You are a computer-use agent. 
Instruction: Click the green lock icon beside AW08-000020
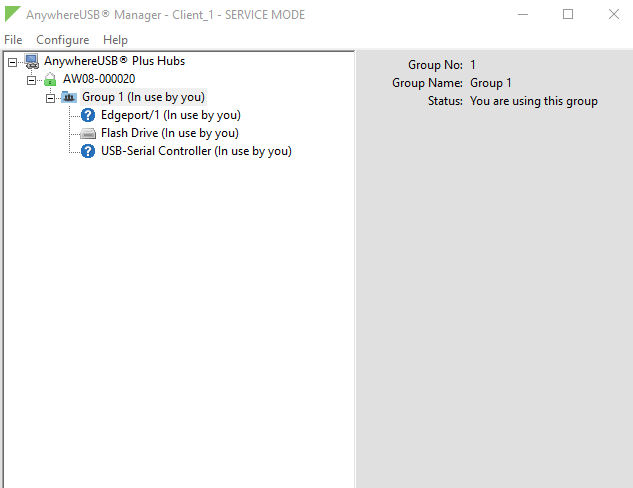click(50, 79)
